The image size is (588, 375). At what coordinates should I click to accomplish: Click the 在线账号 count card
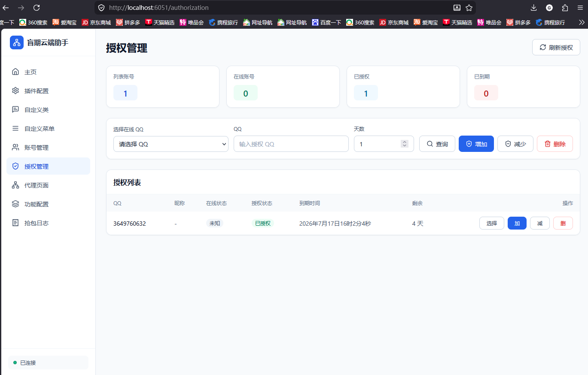tap(283, 87)
